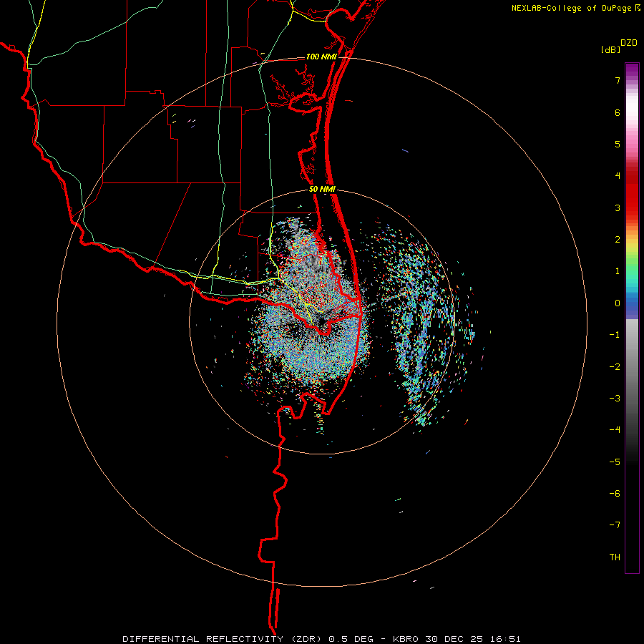Image resolution: width=644 pixels, height=644 pixels.
Task: Click the -3 value on the color scale
Action: click(615, 399)
